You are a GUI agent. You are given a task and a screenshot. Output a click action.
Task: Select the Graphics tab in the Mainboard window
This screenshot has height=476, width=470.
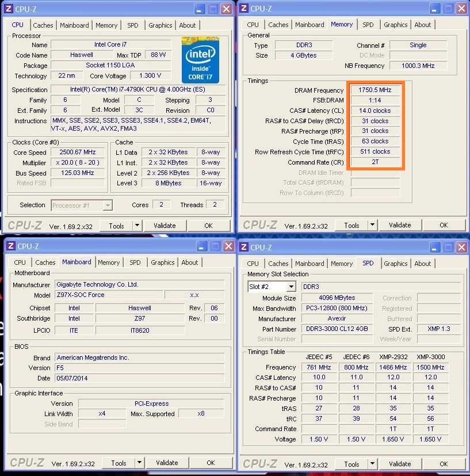click(162, 262)
